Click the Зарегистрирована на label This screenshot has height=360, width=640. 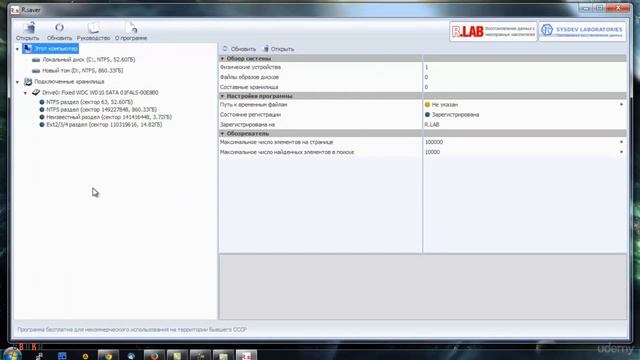[247, 124]
